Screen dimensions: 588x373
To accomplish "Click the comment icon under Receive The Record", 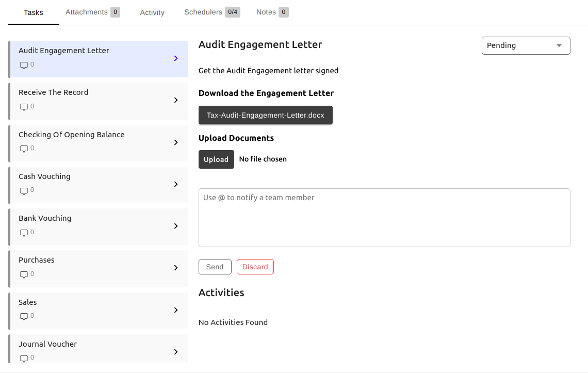I will click(x=24, y=107).
